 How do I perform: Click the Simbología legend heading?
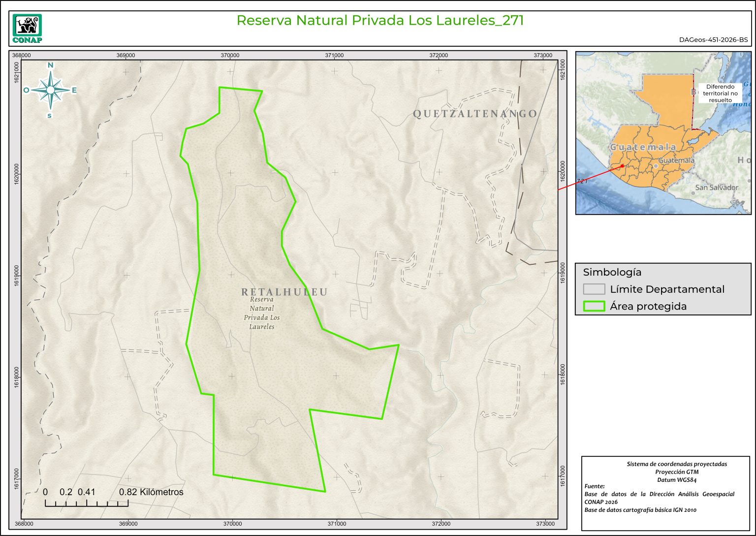coord(612,272)
